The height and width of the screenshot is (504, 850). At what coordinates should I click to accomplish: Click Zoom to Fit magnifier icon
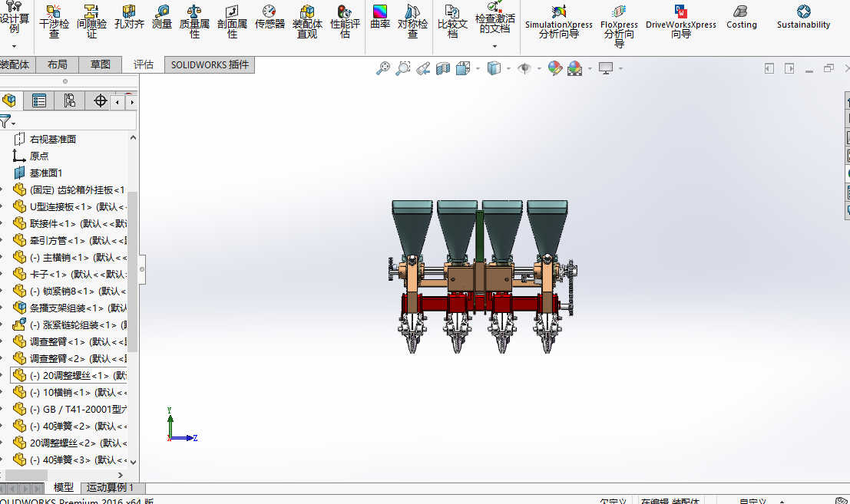pos(383,68)
